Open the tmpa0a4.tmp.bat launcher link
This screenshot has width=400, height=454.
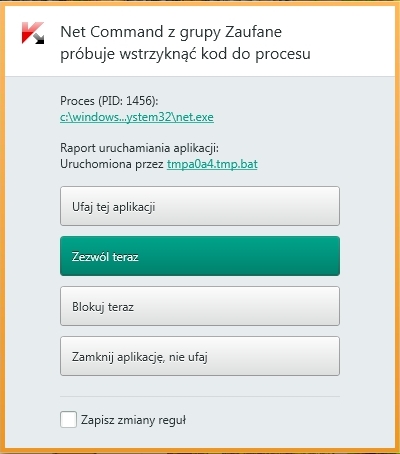click(x=212, y=164)
